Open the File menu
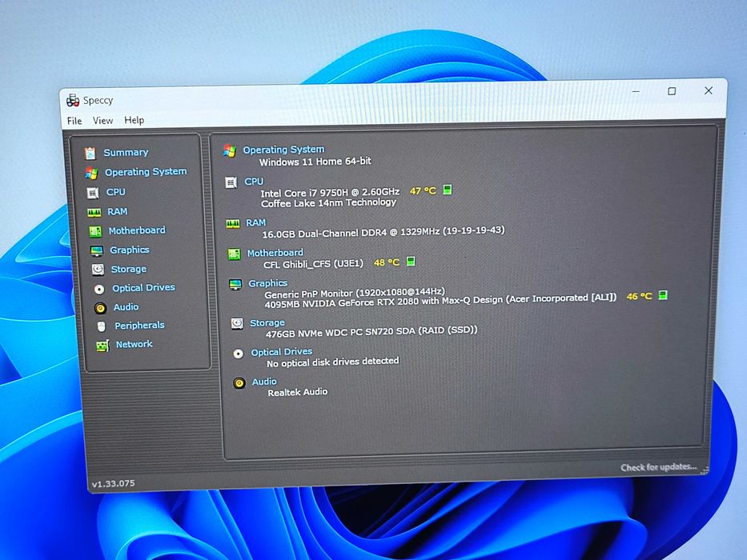Image resolution: width=747 pixels, height=560 pixels. (74, 121)
